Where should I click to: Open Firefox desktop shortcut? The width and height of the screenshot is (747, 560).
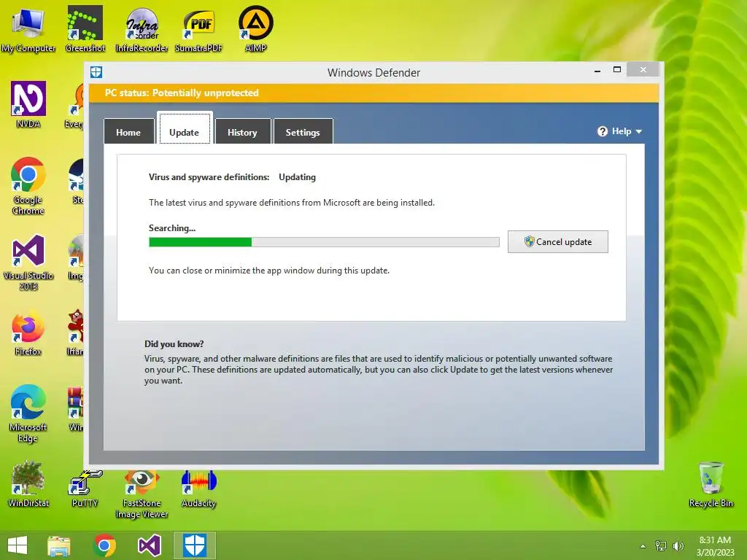(x=28, y=334)
